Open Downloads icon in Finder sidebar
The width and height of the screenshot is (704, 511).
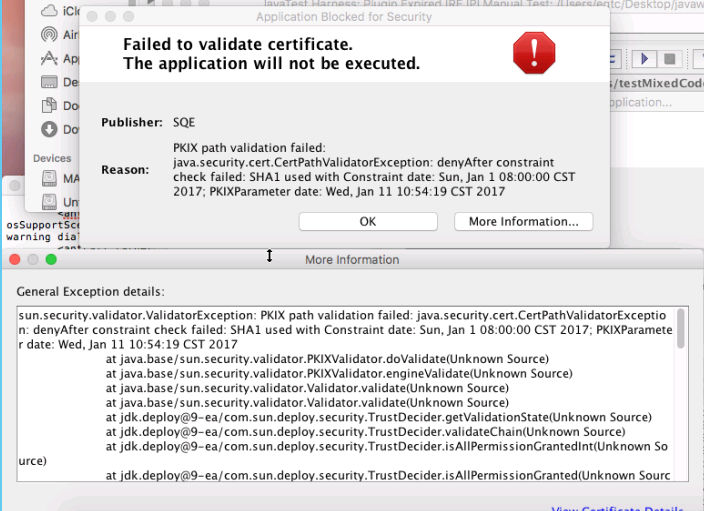[x=50, y=129]
